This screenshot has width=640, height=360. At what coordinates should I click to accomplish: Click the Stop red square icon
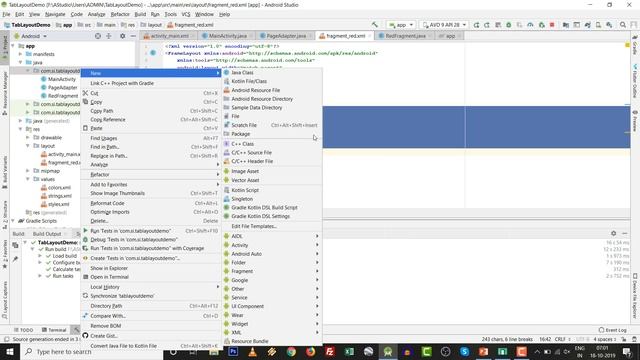tap(552, 25)
